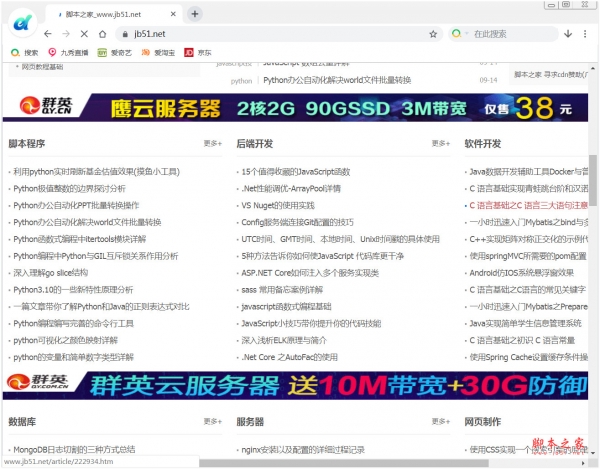Click 更多+ next to 后端开发
The width and height of the screenshot is (600, 469).
click(441, 143)
